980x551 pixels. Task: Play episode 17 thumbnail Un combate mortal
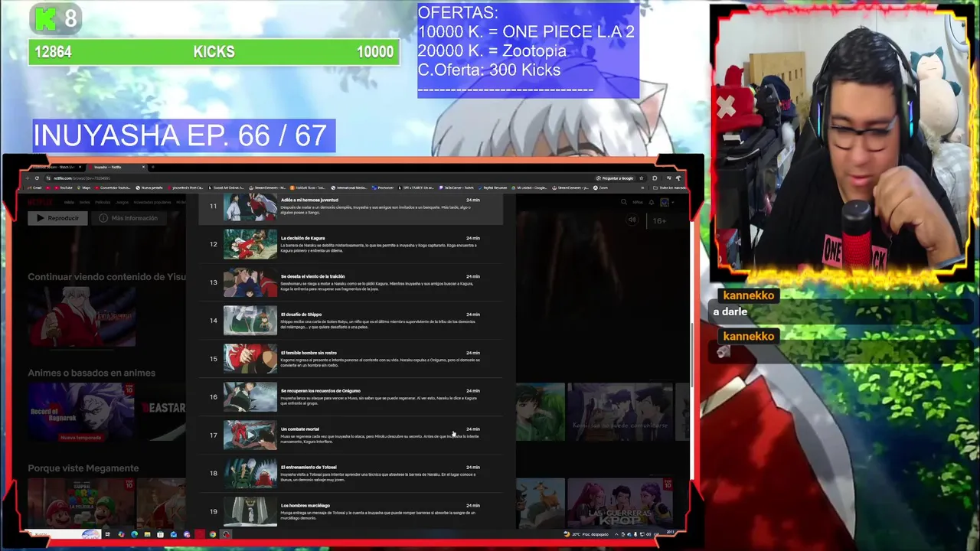(x=250, y=435)
